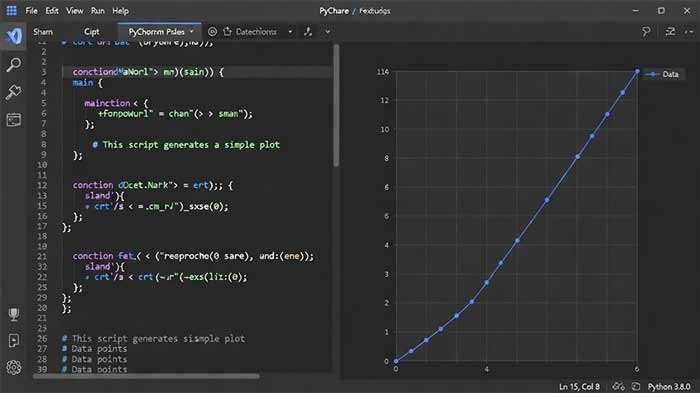Expand the chevron after the branch icon

[328, 32]
